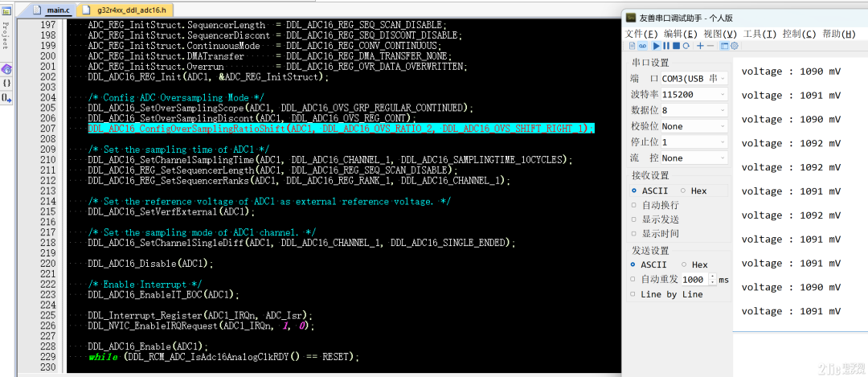
Task: Toggle the recording (tape) icon in serial toolbar
Action: tap(643, 45)
